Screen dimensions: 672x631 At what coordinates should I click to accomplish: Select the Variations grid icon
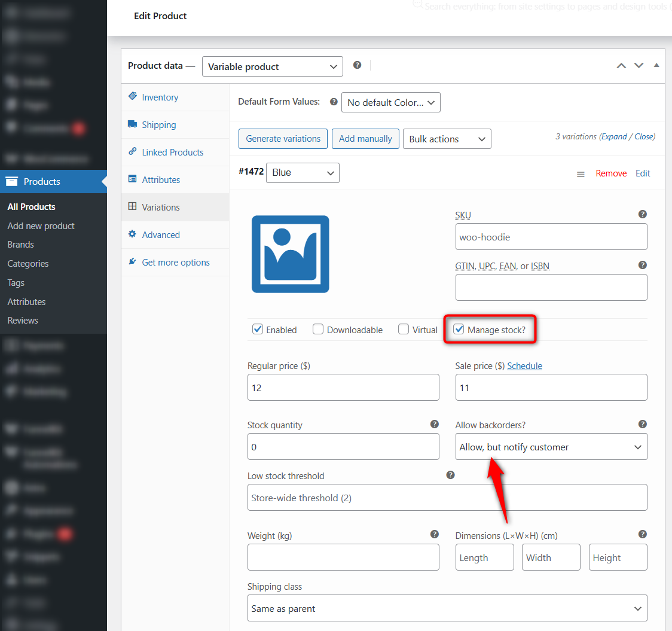point(133,207)
